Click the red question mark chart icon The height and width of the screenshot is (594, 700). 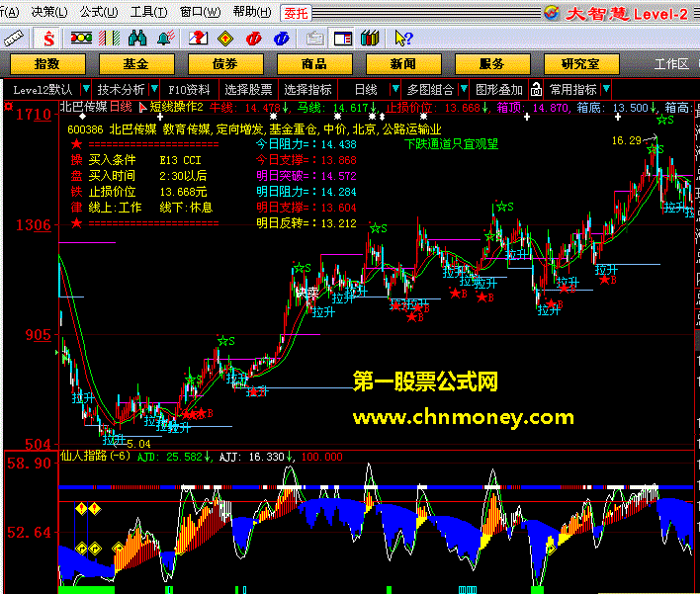point(198,39)
